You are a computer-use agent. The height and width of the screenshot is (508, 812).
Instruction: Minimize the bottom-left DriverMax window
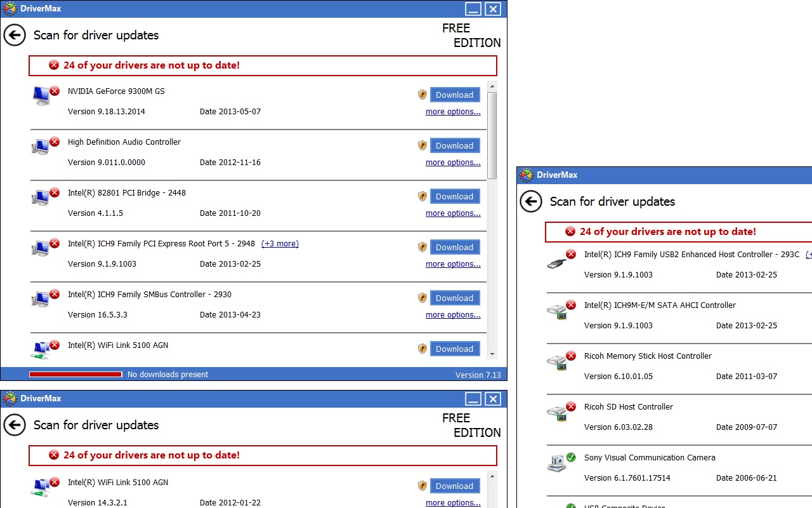pyautogui.click(x=473, y=399)
